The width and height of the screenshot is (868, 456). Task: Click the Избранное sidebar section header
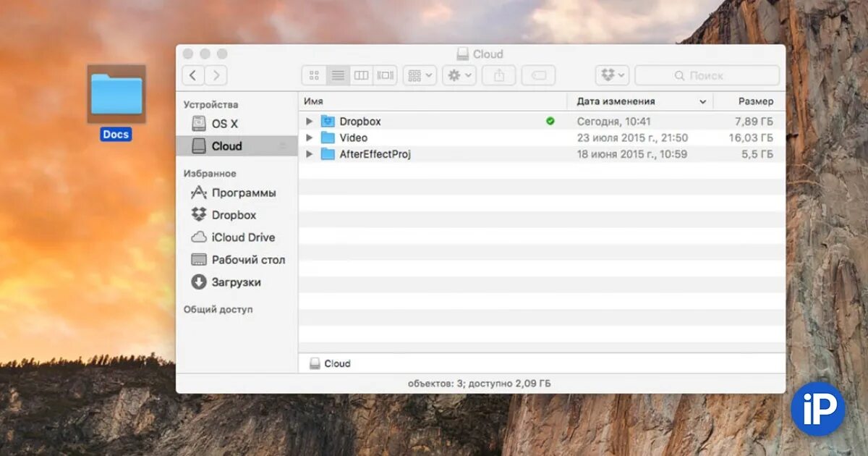tap(210, 174)
